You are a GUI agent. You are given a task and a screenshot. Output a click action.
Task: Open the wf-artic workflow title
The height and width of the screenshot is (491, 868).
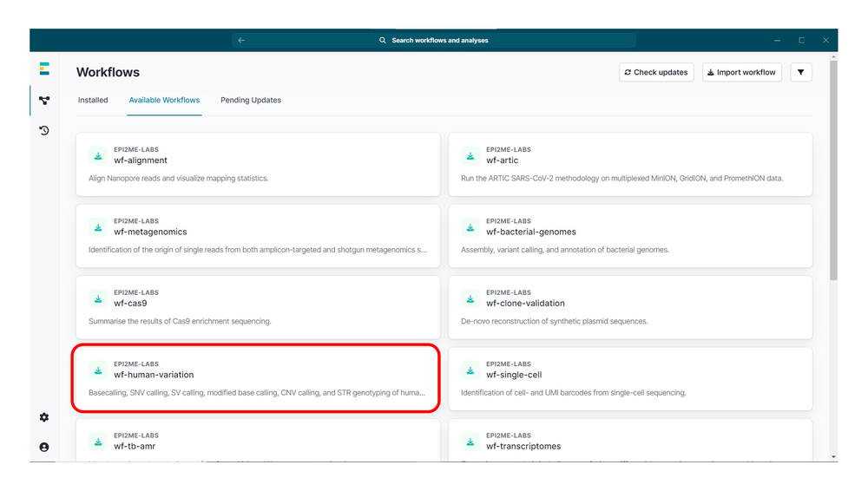click(x=502, y=160)
